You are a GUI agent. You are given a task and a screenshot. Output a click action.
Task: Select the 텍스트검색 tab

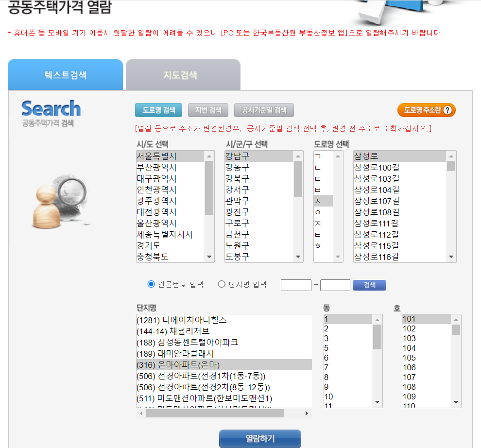tap(65, 74)
